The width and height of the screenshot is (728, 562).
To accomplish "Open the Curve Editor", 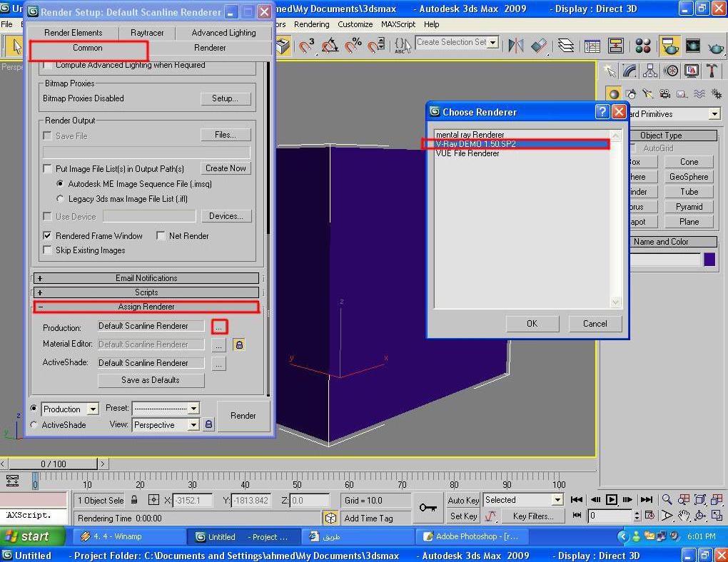I will [x=592, y=46].
